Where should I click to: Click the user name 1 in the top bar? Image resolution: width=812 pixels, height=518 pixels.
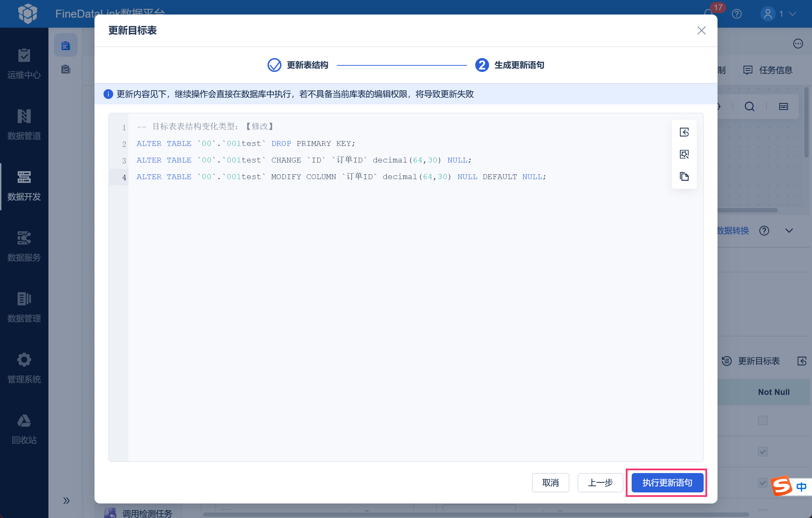click(781, 14)
